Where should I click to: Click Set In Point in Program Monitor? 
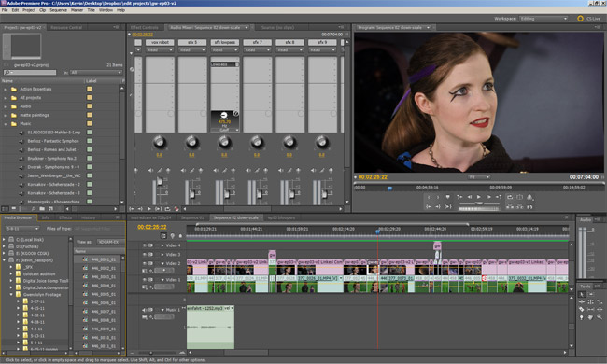tap(429, 197)
